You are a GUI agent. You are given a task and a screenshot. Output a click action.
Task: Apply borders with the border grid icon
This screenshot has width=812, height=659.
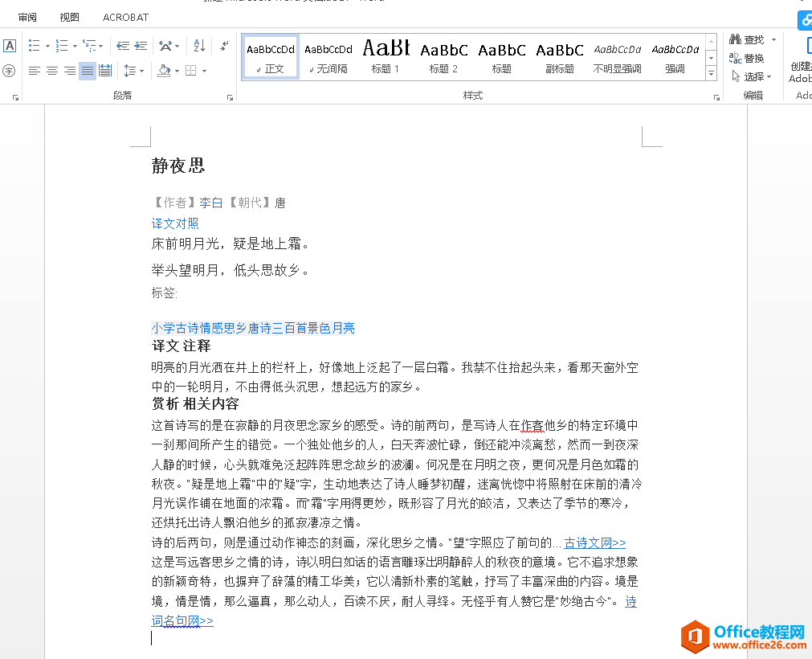(191, 71)
